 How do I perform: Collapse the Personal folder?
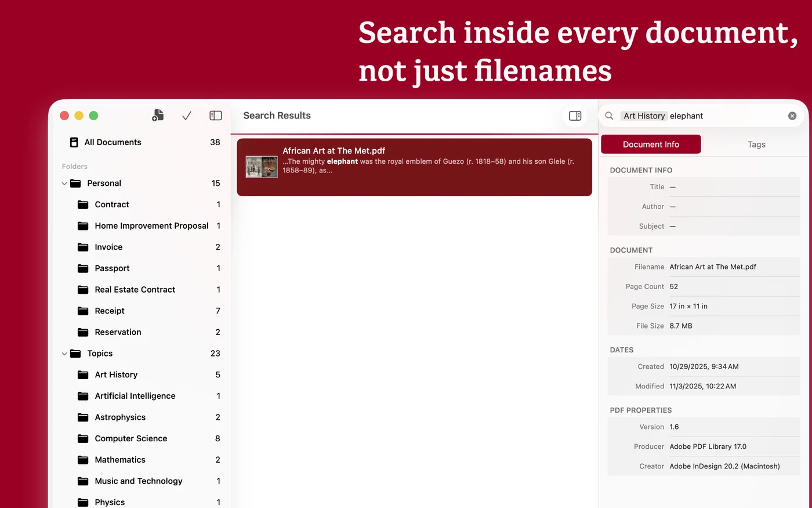[64, 183]
